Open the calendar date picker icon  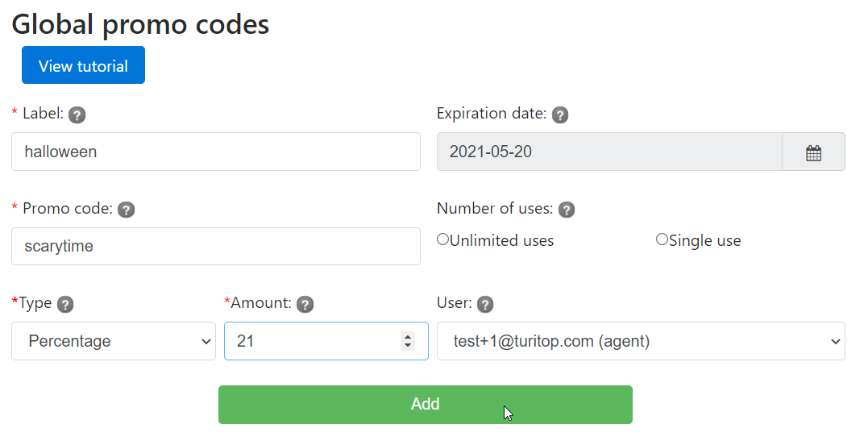[813, 152]
